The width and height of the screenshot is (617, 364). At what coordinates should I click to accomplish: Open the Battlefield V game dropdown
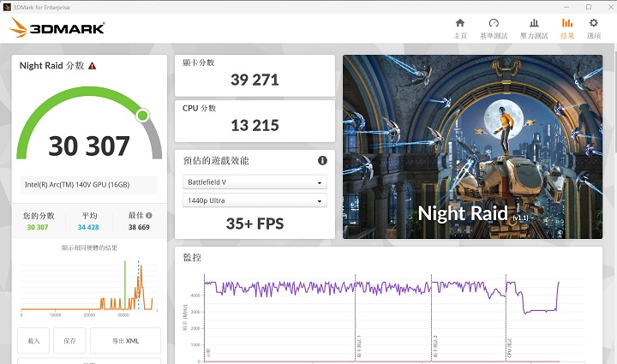pyautogui.click(x=255, y=182)
